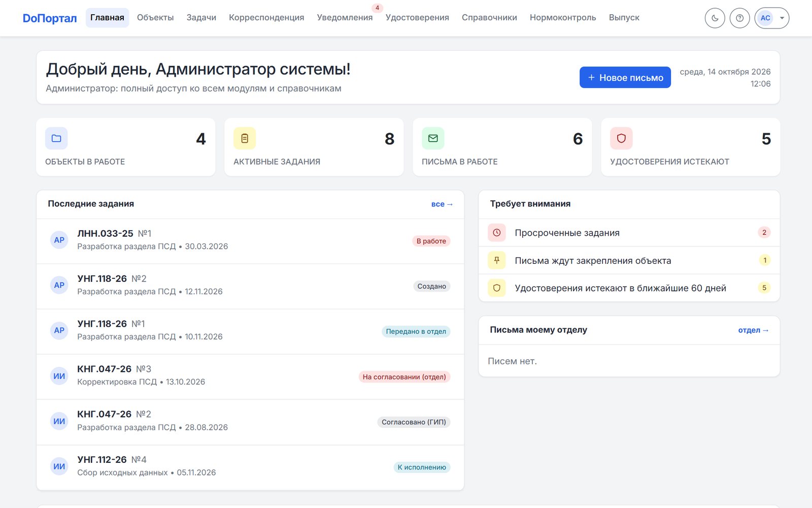The width and height of the screenshot is (812, 508).
Task: Click the envelope icon on Письма в работе
Action: (x=433, y=138)
